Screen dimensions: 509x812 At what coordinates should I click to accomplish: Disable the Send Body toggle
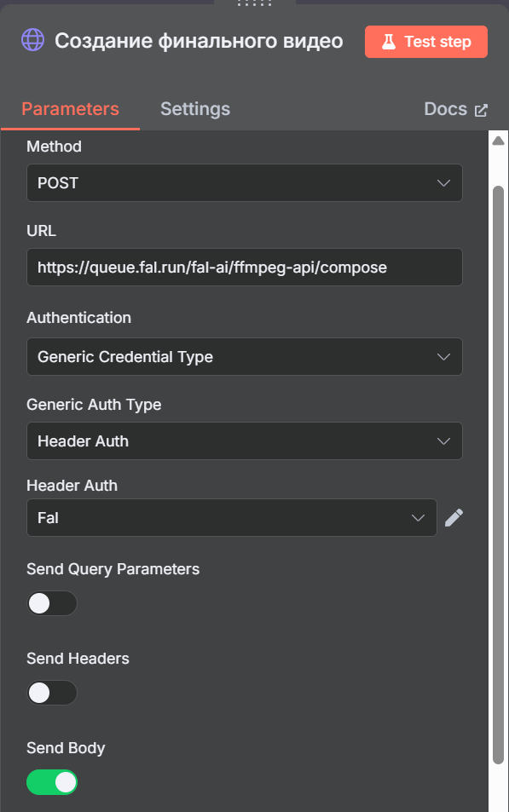click(x=52, y=782)
